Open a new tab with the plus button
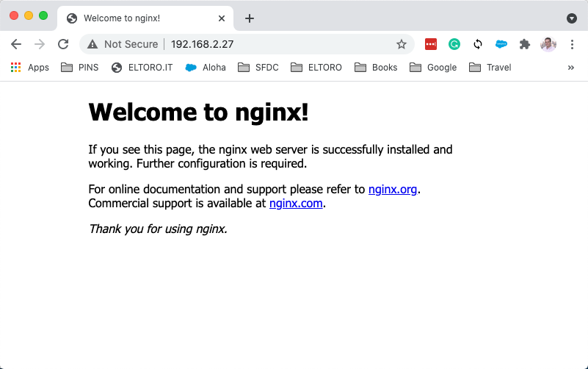This screenshot has height=369, width=588. 250,18
